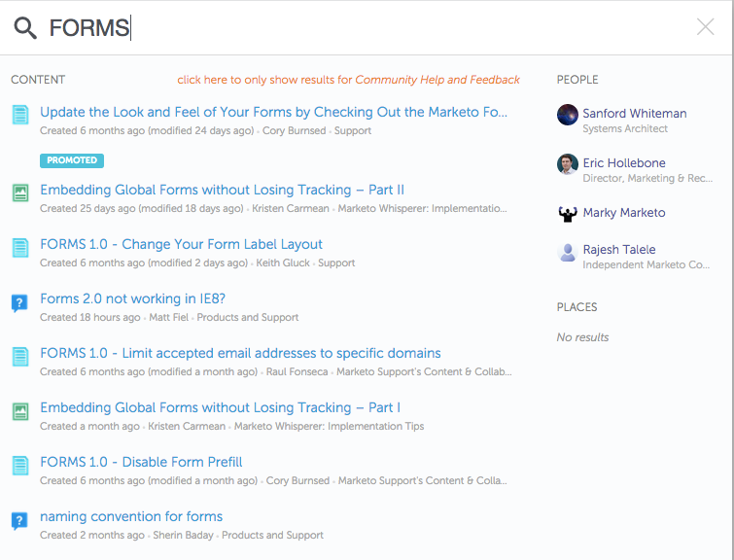
Task: Click document icon beside 'Update the Look and Feel'
Action: (20, 115)
